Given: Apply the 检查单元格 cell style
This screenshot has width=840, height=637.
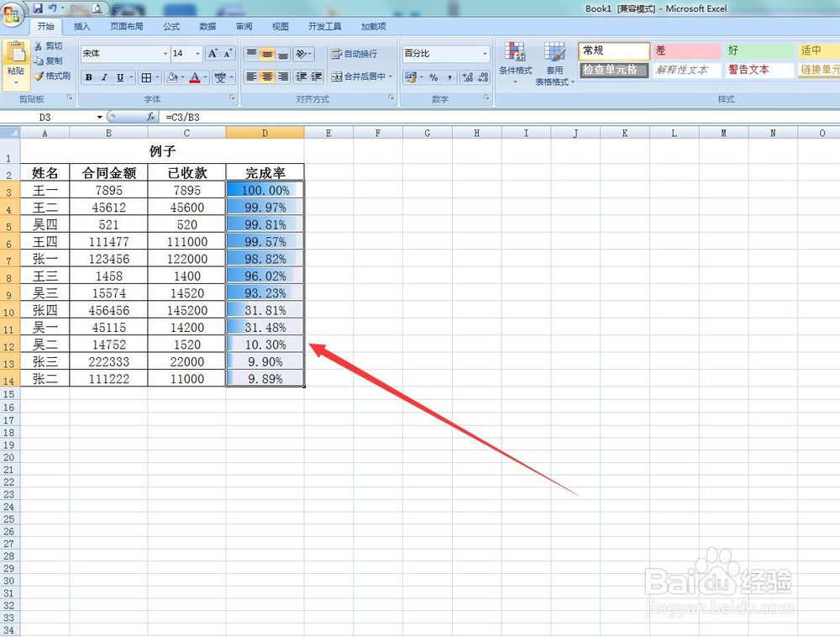Looking at the screenshot, I should tap(614, 70).
